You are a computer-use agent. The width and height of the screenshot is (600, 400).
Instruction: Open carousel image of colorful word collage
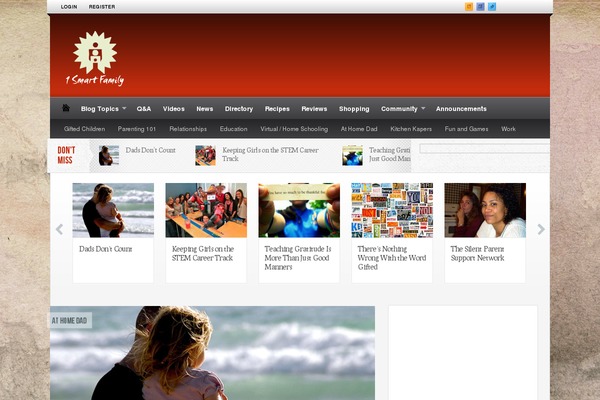click(392, 210)
